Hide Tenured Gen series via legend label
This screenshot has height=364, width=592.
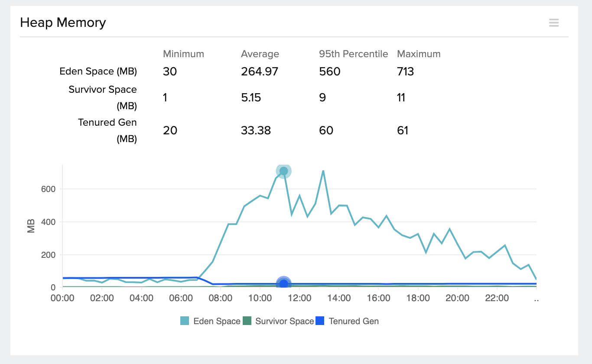354,321
